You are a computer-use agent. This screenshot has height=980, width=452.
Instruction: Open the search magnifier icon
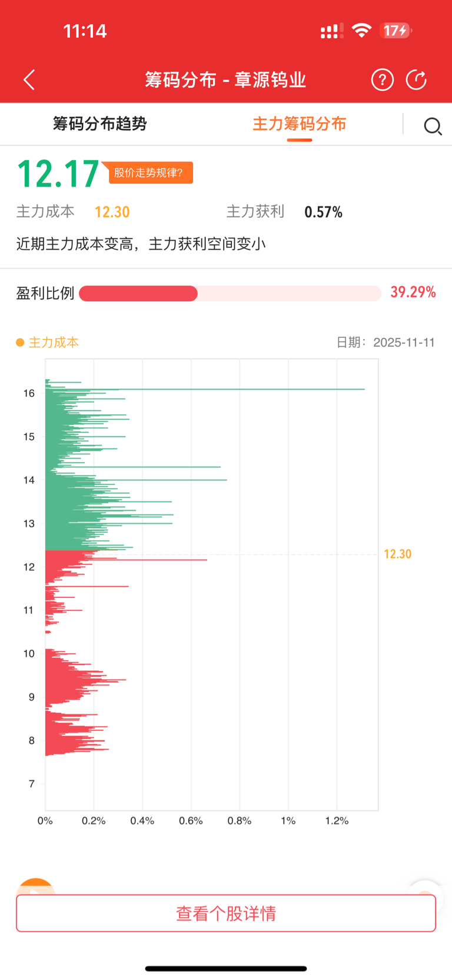click(433, 126)
